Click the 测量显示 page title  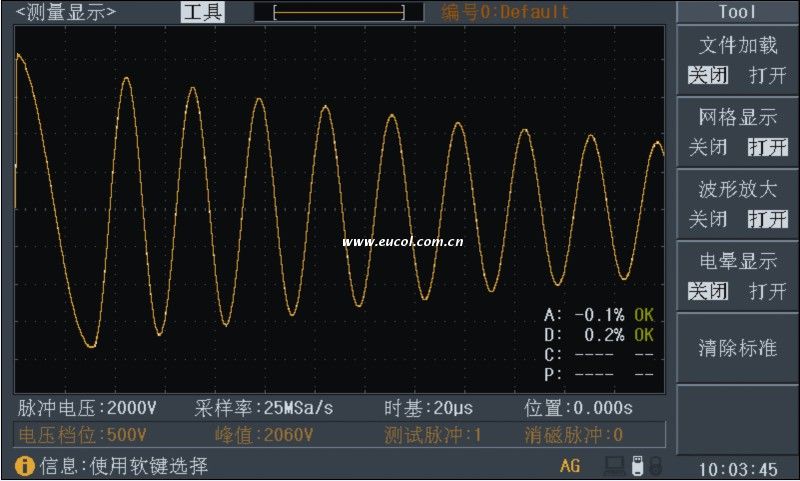tap(66, 12)
